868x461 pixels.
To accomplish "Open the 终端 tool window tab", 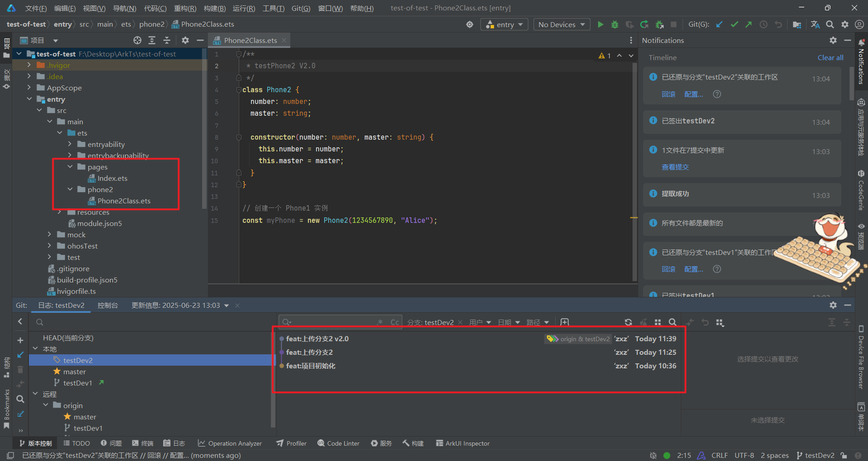I will point(143,443).
